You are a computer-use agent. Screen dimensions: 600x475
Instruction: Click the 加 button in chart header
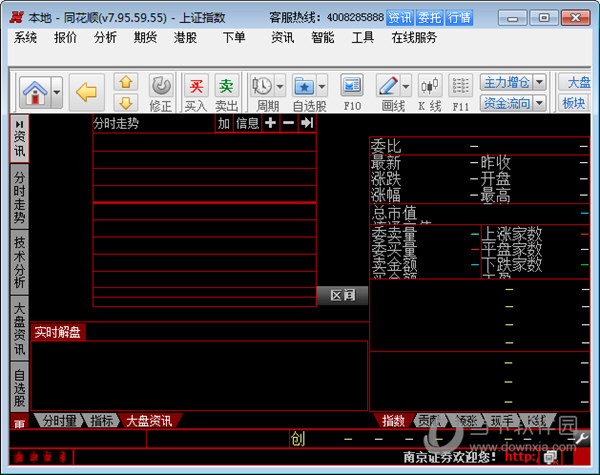click(224, 123)
